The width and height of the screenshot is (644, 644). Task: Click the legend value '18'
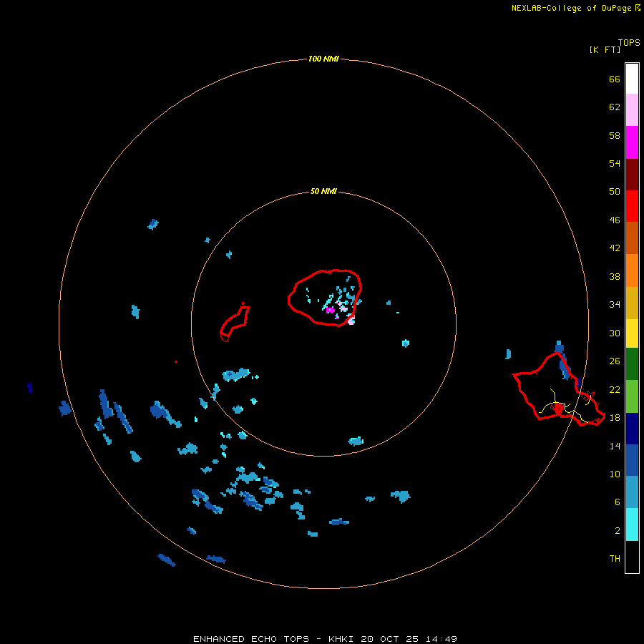[x=615, y=418]
